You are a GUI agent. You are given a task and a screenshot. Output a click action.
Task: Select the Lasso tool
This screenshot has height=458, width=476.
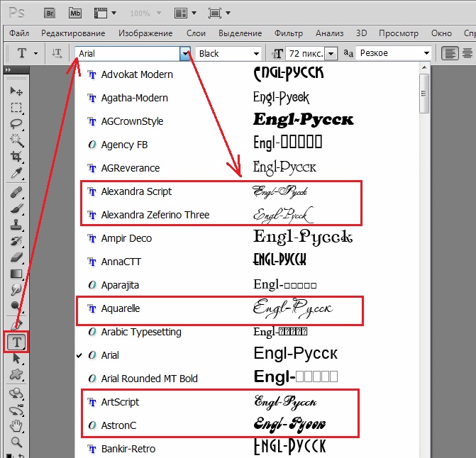tap(16, 124)
